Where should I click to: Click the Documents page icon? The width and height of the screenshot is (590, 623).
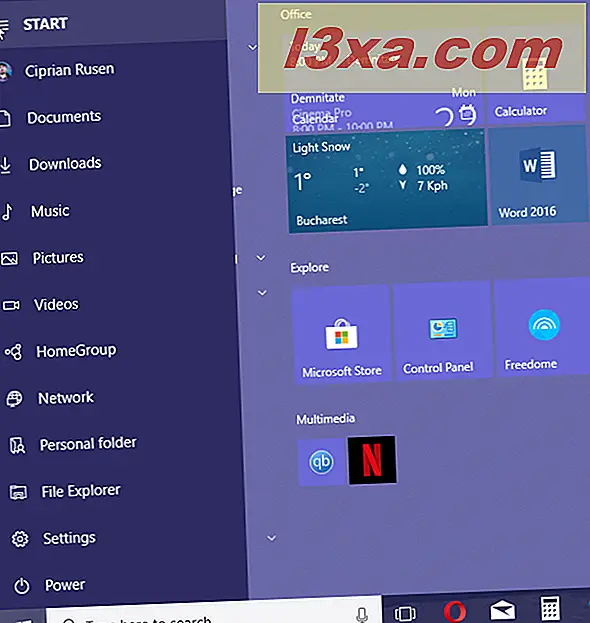pyautogui.click(x=5, y=118)
